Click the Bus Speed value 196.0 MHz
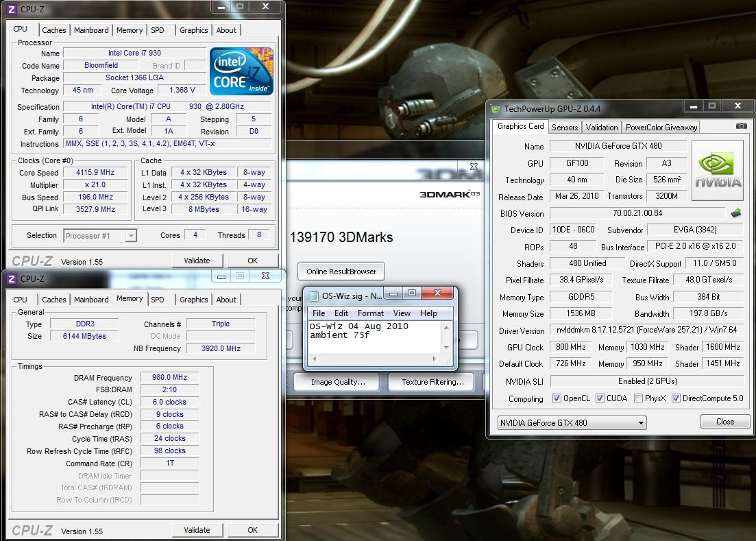Viewport: 756px width, 541px height. pyautogui.click(x=95, y=197)
